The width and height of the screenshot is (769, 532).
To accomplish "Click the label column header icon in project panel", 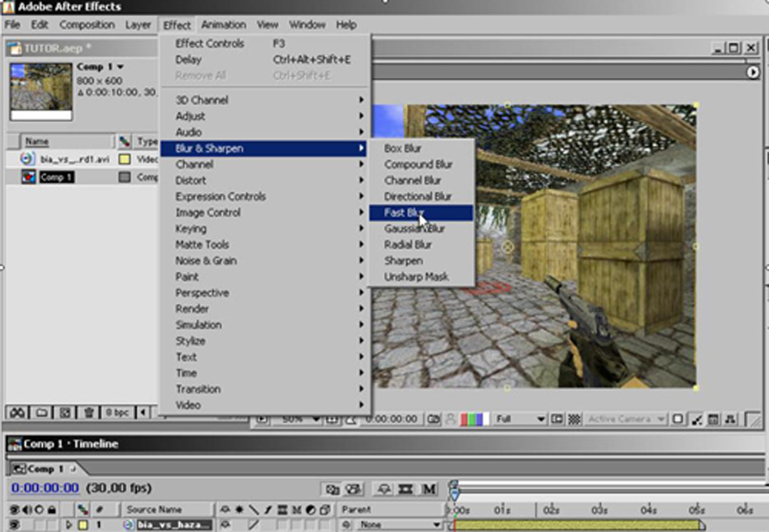I will tap(125, 141).
